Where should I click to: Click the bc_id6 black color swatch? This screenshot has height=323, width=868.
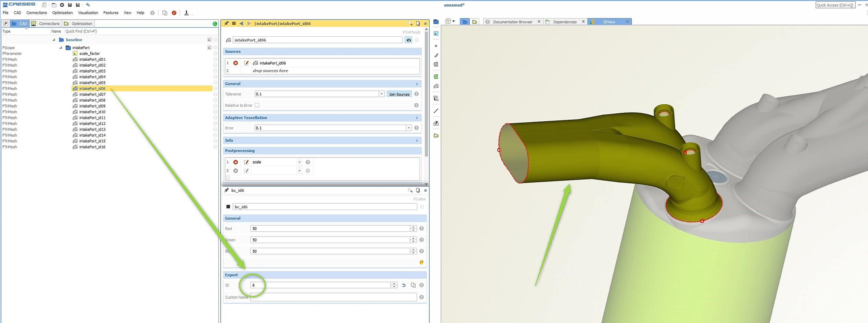(x=228, y=207)
